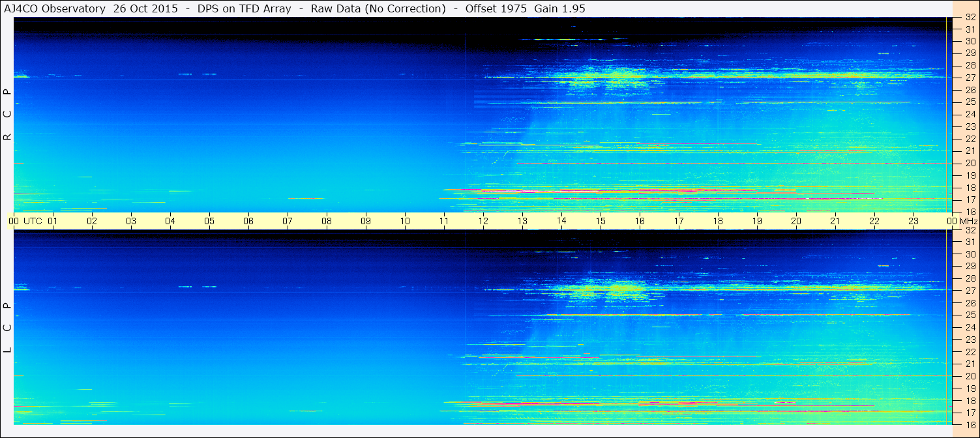This screenshot has width=980, height=438.
Task: Click the AJ4CO Observatory title text
Action: [x=55, y=9]
